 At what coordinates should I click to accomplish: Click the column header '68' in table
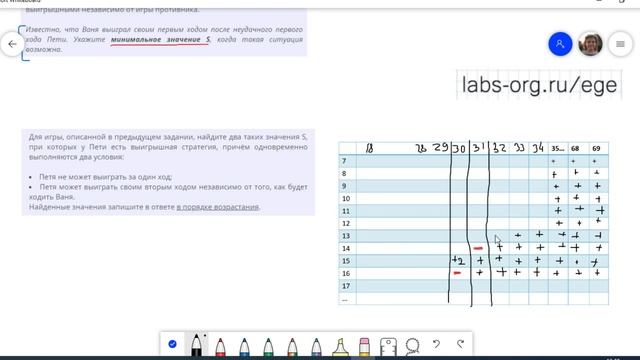575,149
